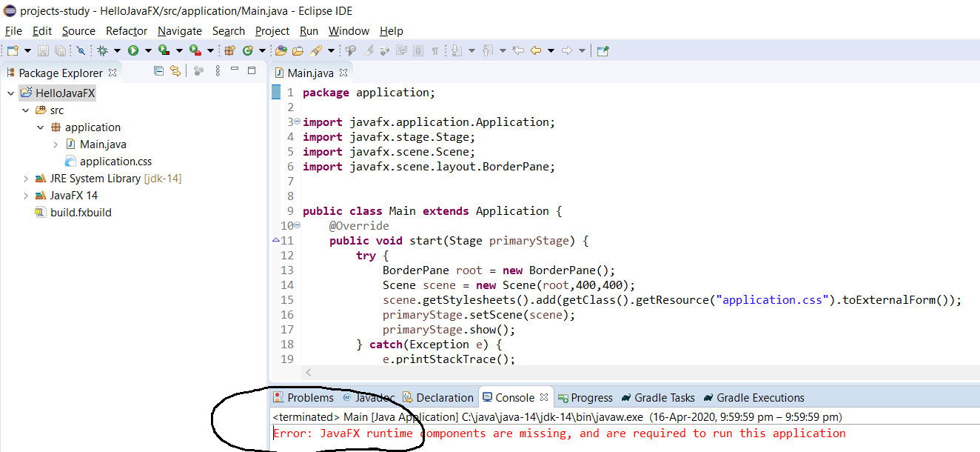
Task: Open the External Tools dropdown arrow
Action: pos(210,50)
